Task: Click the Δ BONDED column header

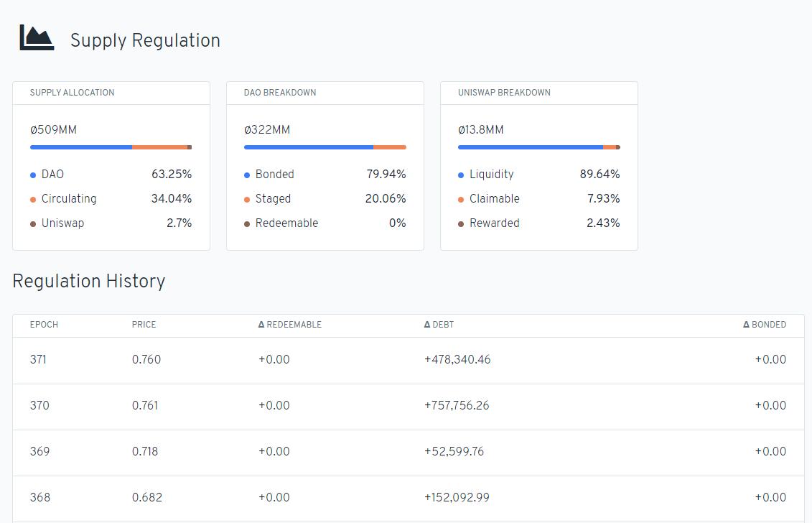Action: pos(764,325)
